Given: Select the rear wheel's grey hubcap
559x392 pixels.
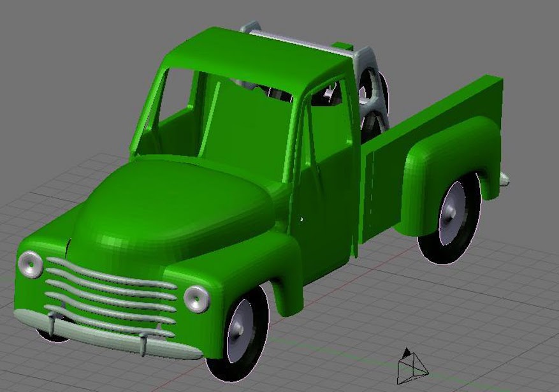Looking at the screenshot, I should point(452,213).
